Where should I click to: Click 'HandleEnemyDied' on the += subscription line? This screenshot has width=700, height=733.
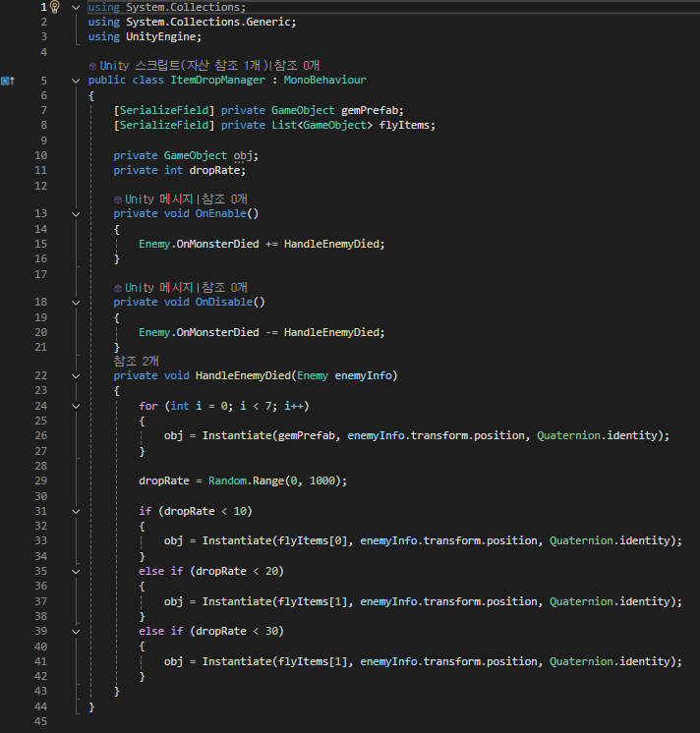tap(331, 244)
